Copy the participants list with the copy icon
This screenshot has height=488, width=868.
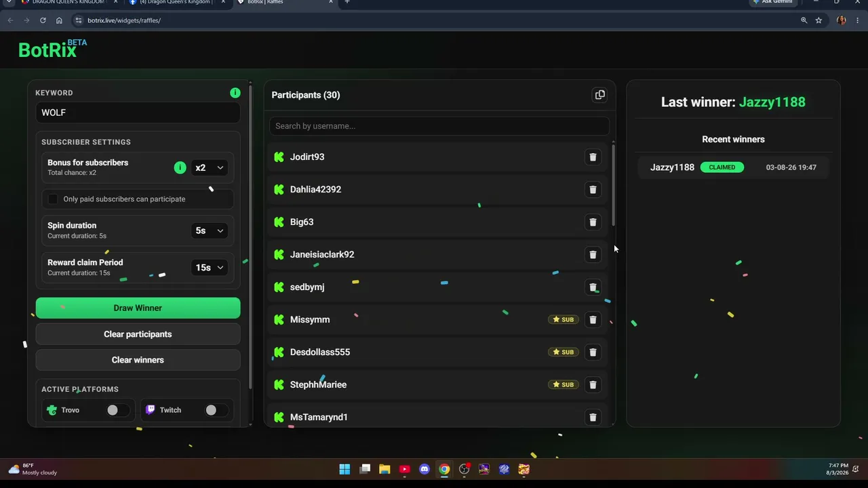click(599, 95)
